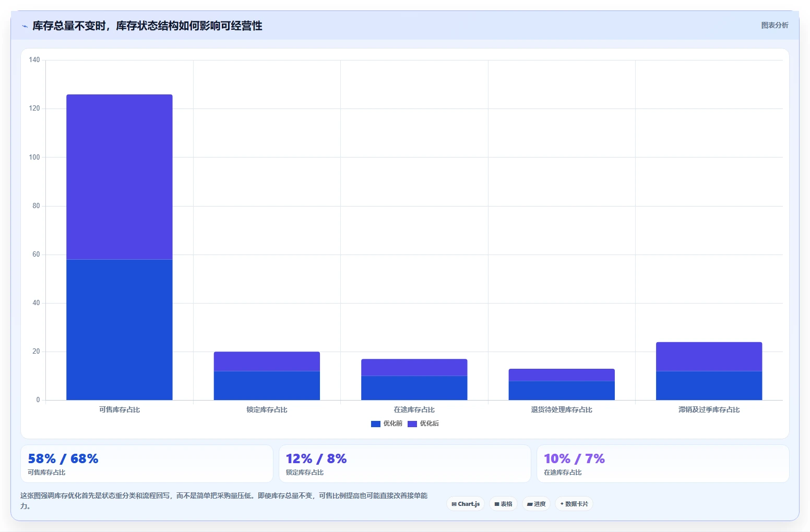Click the 锁定库存占比 caption in stat card
This screenshot has width=810, height=532.
(x=305, y=473)
